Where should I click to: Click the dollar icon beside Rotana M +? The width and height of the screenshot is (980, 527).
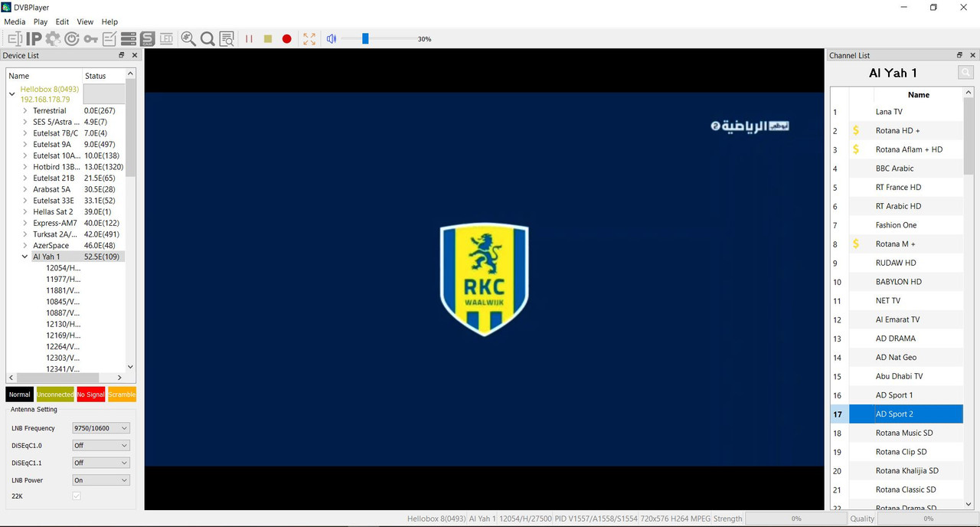click(x=857, y=244)
